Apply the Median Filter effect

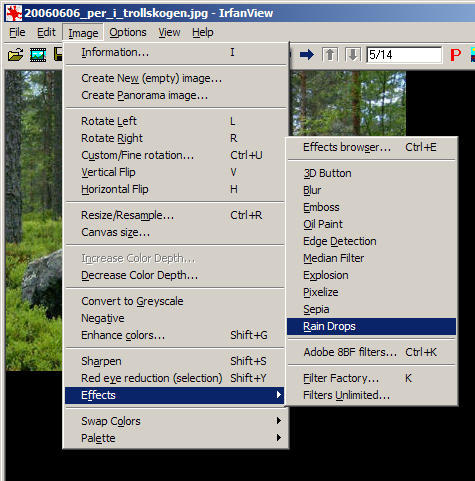pyautogui.click(x=372, y=258)
